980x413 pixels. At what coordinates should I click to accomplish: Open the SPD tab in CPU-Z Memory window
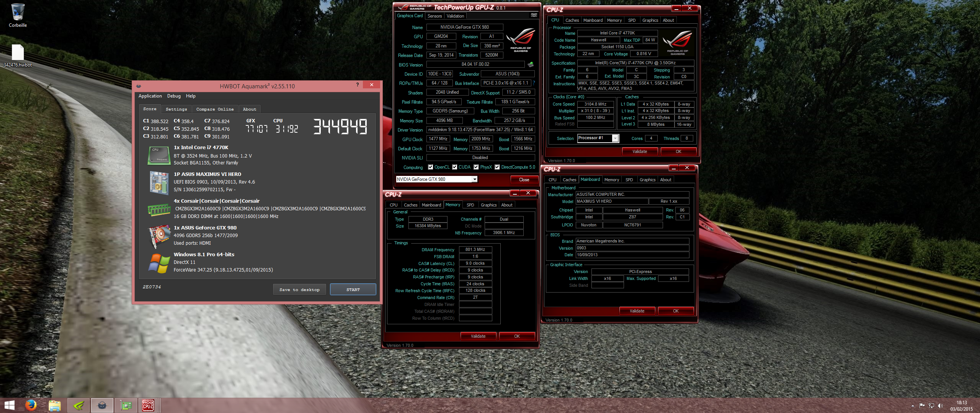tap(470, 205)
